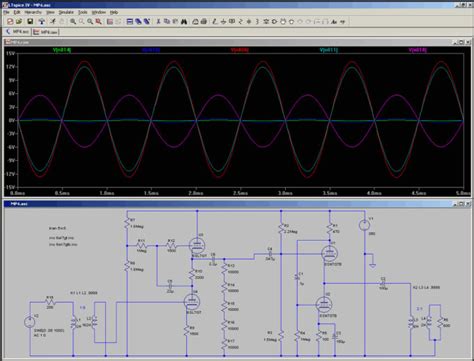Select the Place Inductor tool
The height and width of the screenshot is (361, 474).
coord(257,22)
